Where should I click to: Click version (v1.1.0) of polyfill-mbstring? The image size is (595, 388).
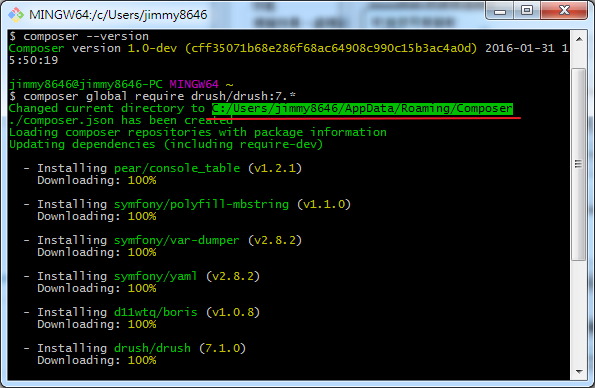click(324, 204)
